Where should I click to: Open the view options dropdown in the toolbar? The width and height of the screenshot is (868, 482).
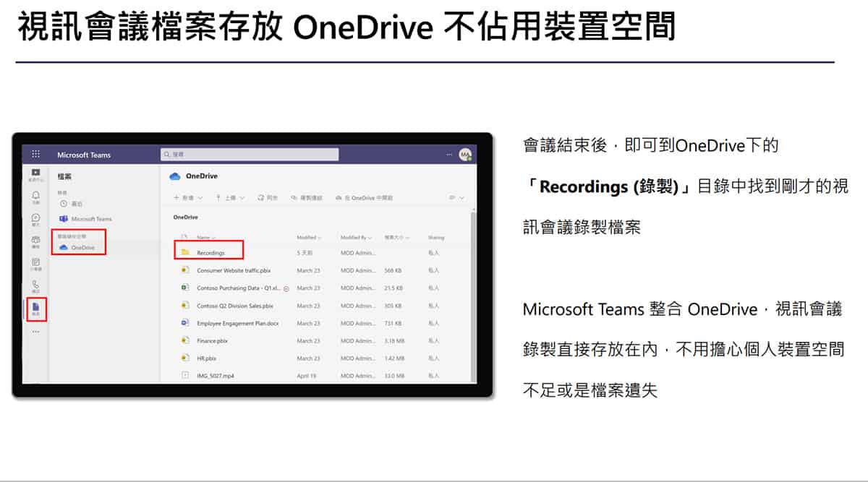click(x=457, y=197)
